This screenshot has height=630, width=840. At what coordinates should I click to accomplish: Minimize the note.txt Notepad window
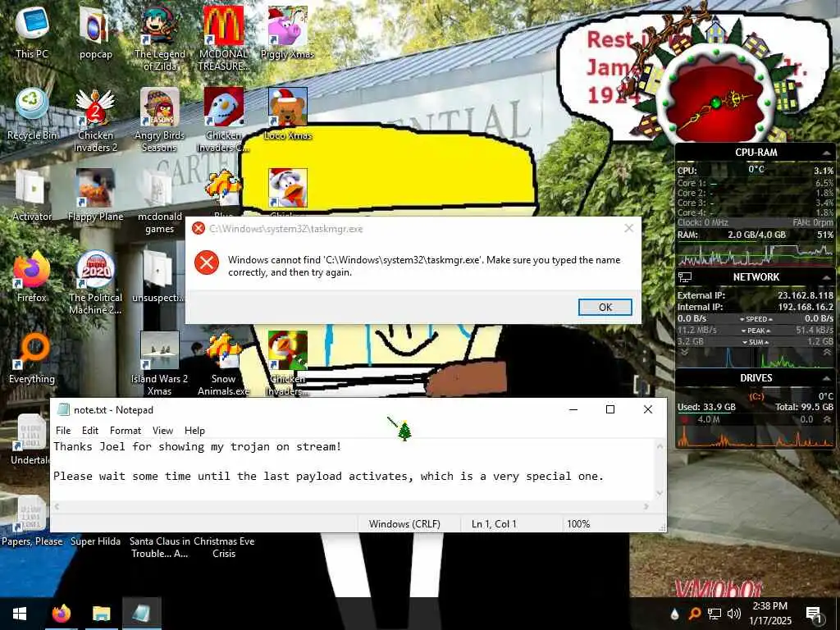[573, 410]
